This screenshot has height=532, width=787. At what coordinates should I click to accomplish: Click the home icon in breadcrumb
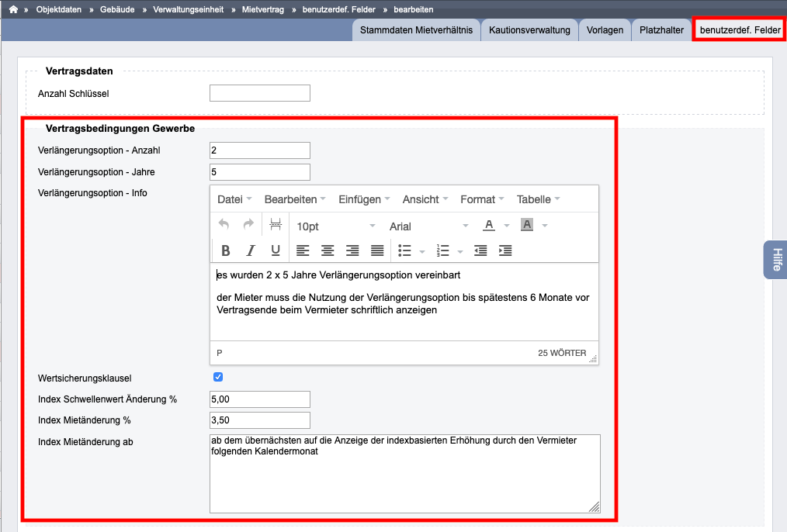(13, 9)
